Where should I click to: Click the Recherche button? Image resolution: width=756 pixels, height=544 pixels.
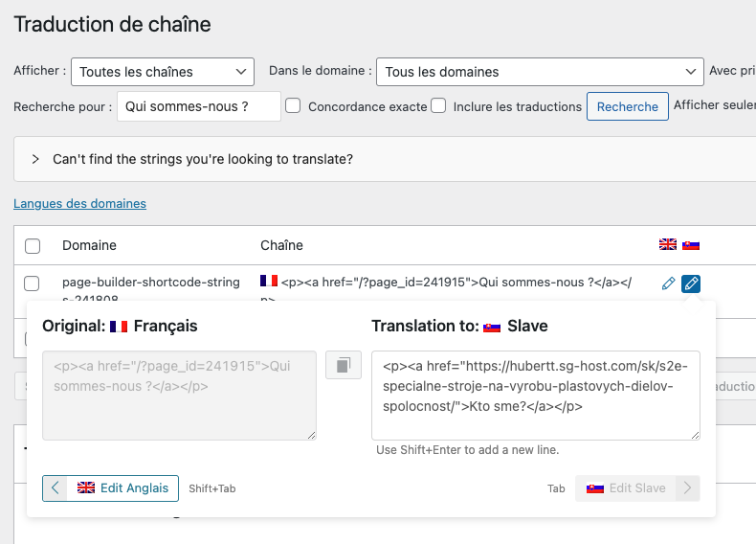pos(627,106)
